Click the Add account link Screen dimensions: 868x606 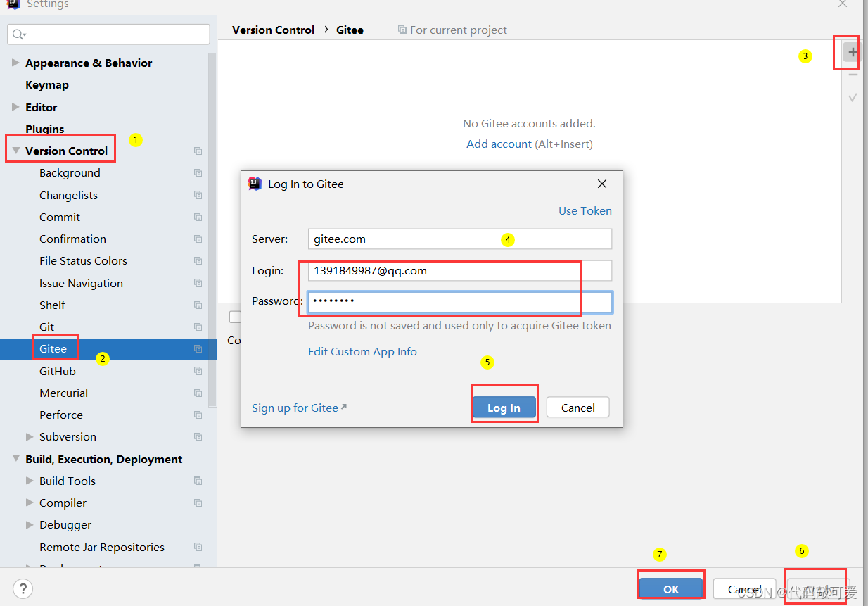coord(499,144)
